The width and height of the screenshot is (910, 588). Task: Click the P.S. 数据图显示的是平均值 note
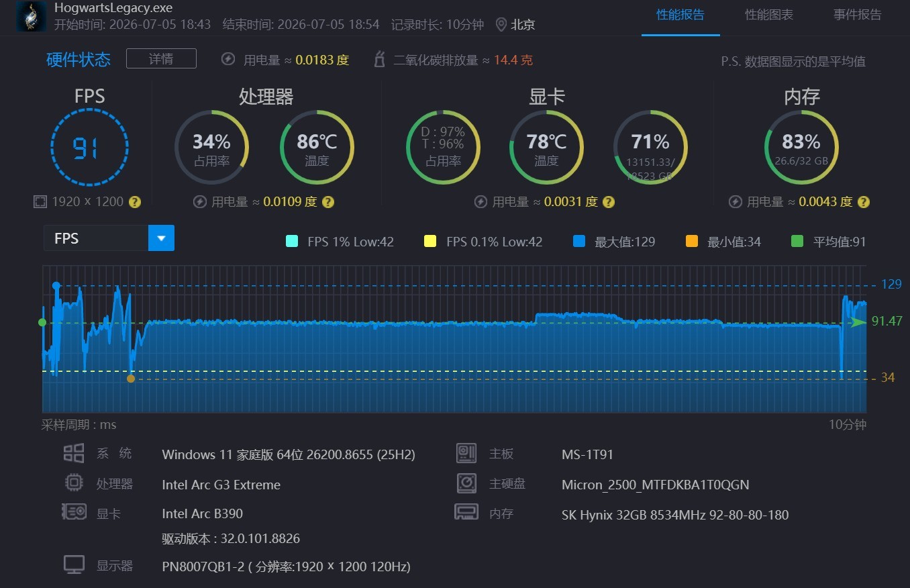(x=793, y=62)
